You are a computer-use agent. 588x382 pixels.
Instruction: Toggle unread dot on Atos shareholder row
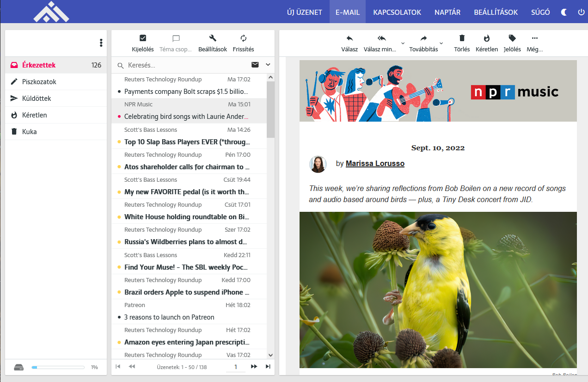coord(119,167)
